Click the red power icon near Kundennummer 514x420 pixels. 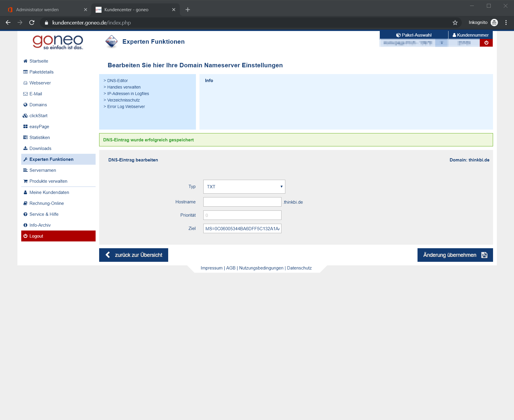coord(486,43)
